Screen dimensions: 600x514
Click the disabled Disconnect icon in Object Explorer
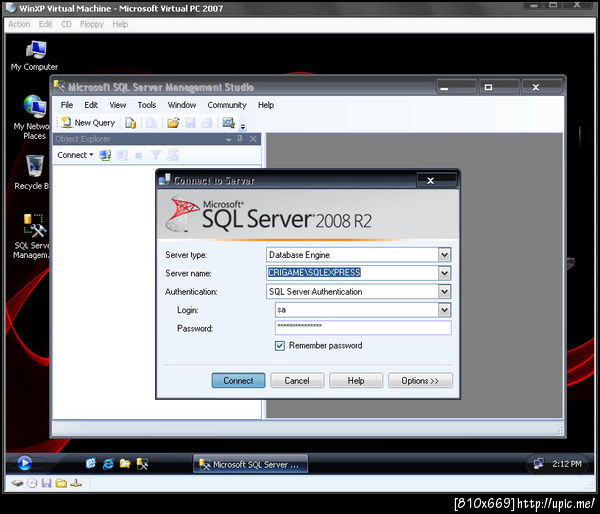122,155
